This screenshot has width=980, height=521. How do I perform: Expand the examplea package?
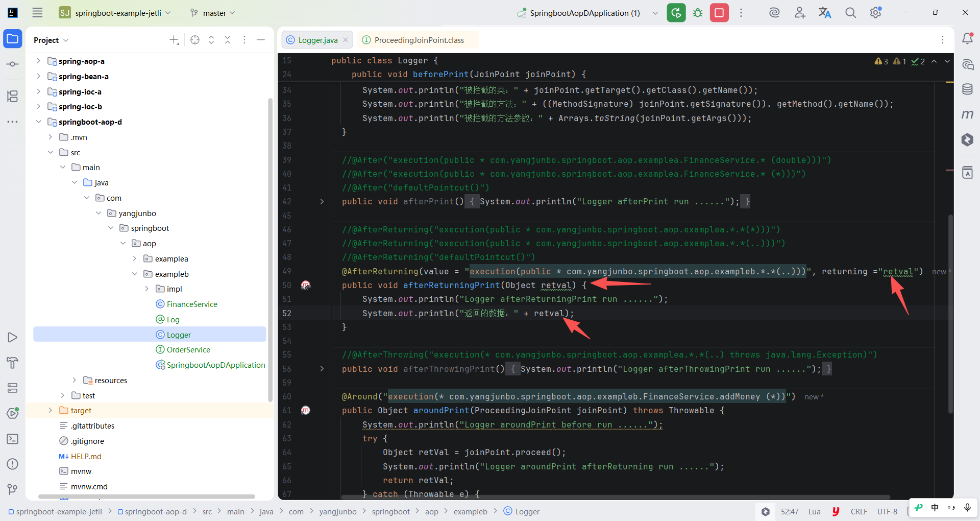pyautogui.click(x=134, y=258)
